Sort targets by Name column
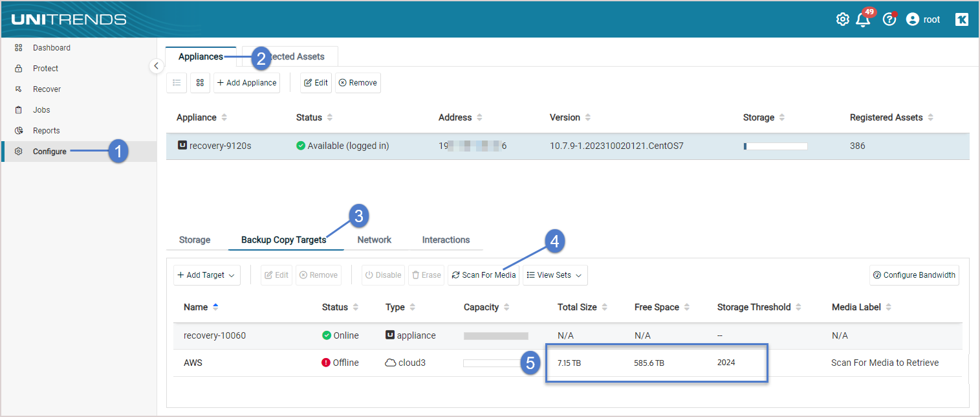The height and width of the screenshot is (417, 980). (201, 307)
